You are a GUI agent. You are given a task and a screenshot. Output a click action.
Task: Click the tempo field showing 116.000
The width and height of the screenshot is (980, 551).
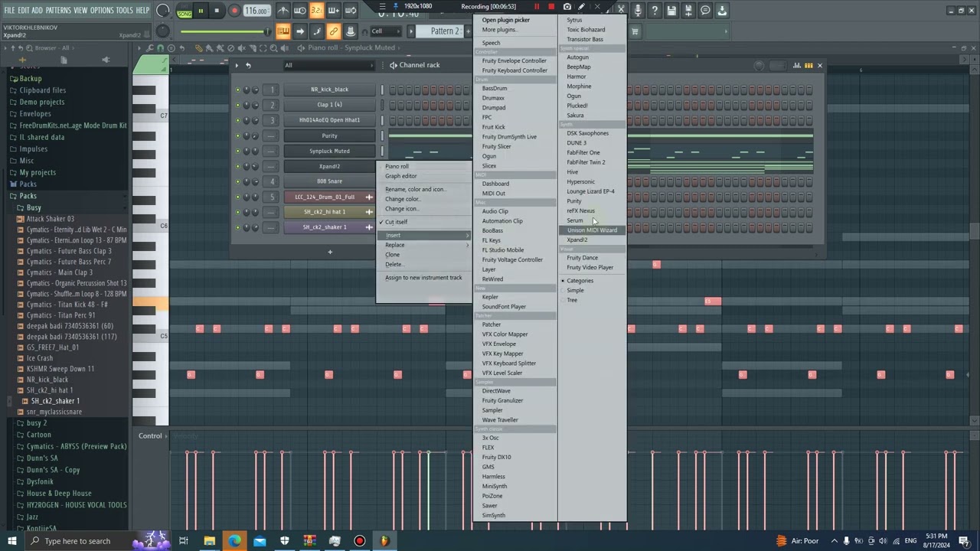(256, 11)
